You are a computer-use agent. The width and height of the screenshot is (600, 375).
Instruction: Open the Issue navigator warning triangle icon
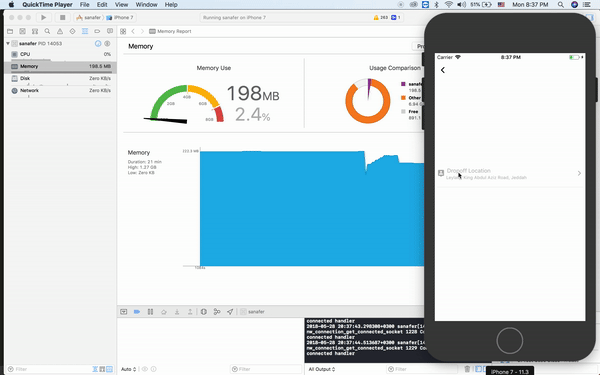tap(60, 31)
